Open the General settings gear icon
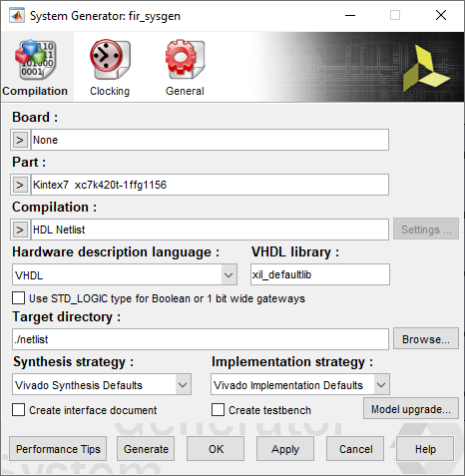The height and width of the screenshot is (476, 465). pyautogui.click(x=185, y=59)
